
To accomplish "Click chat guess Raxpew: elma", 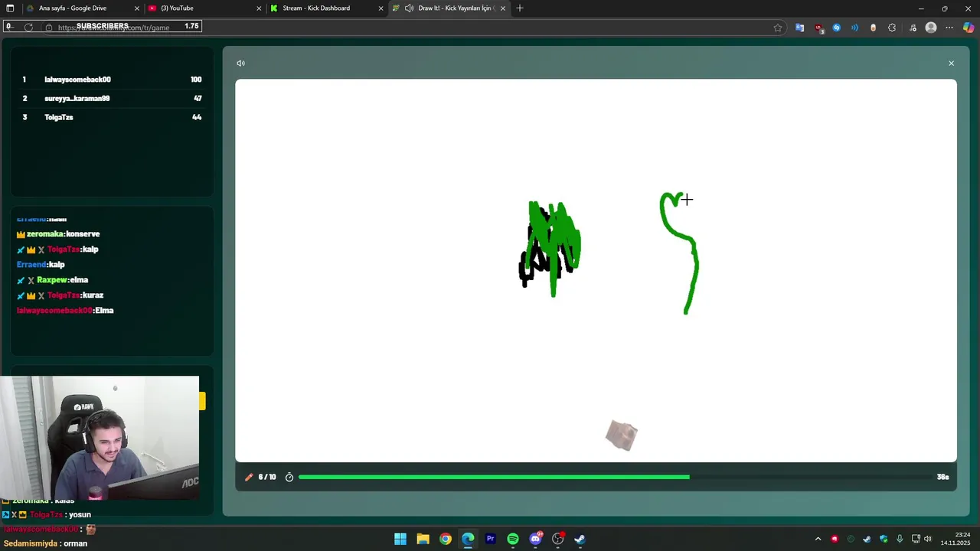I will pyautogui.click(x=52, y=280).
